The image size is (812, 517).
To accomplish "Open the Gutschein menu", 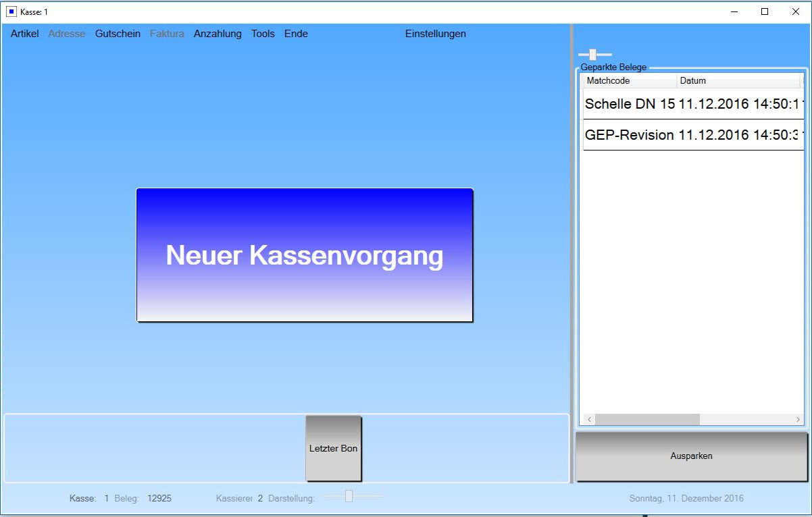I will pyautogui.click(x=118, y=34).
